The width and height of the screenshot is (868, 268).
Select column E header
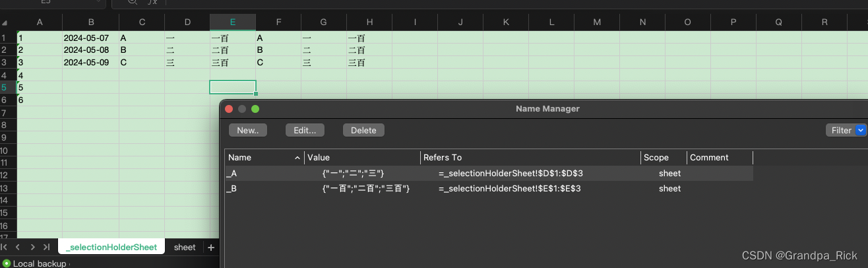click(x=233, y=22)
